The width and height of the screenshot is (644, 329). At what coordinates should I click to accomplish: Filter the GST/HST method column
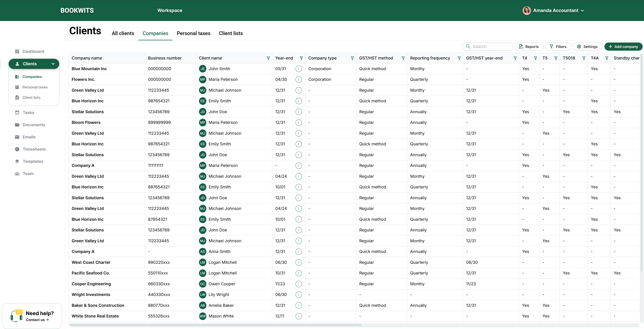tap(403, 58)
